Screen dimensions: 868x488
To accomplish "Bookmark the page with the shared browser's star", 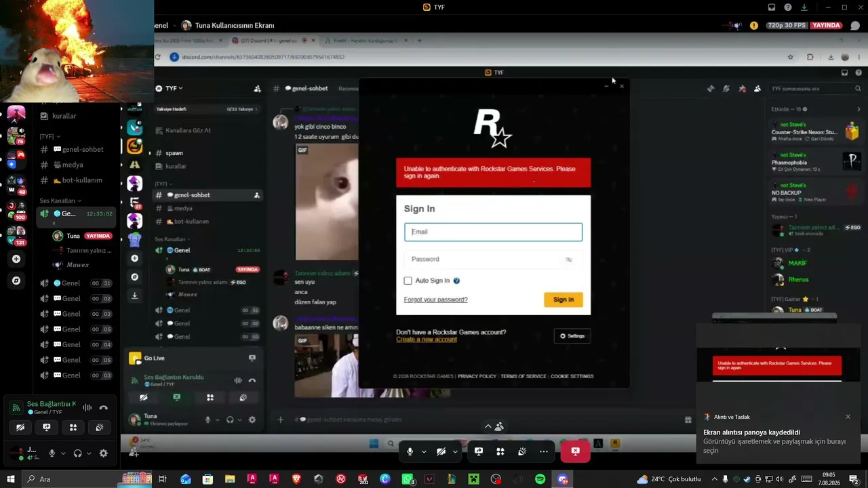I will 791,57.
